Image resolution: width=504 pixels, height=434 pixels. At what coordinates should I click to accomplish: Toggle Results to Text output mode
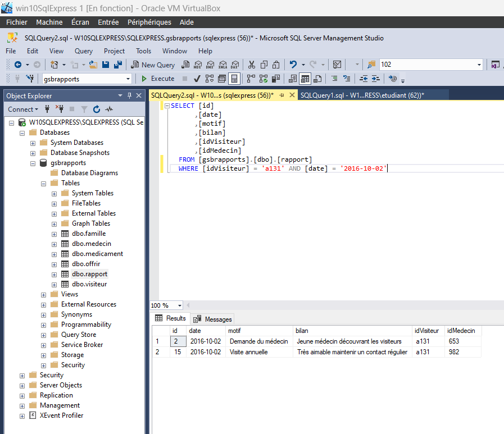293,79
